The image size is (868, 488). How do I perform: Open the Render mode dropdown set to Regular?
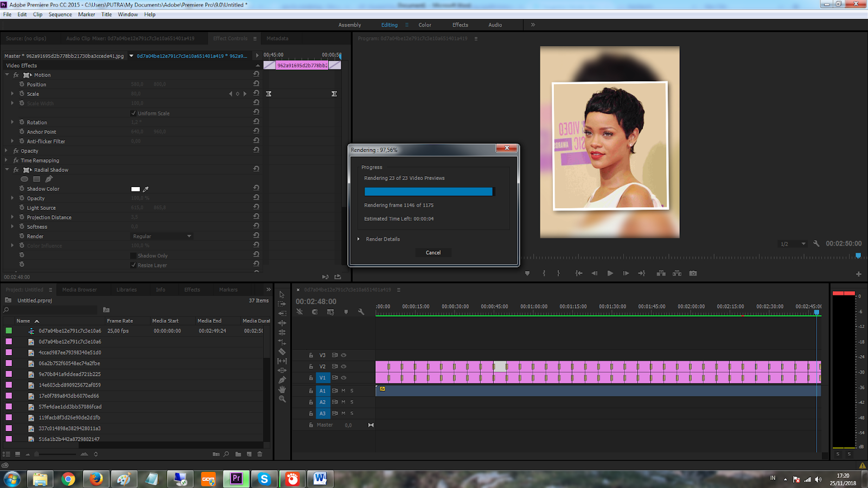pyautogui.click(x=161, y=236)
